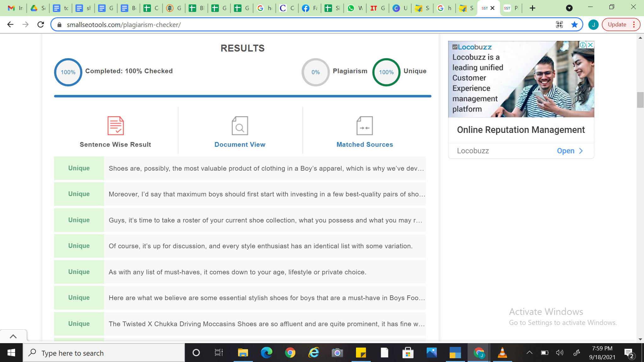Open Chrome tab search dropdown arrow
644x362 pixels.
569,8
